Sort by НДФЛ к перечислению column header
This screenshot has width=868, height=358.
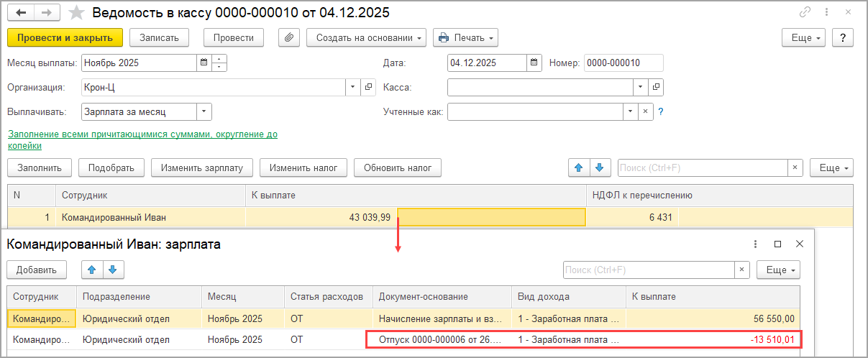point(720,195)
